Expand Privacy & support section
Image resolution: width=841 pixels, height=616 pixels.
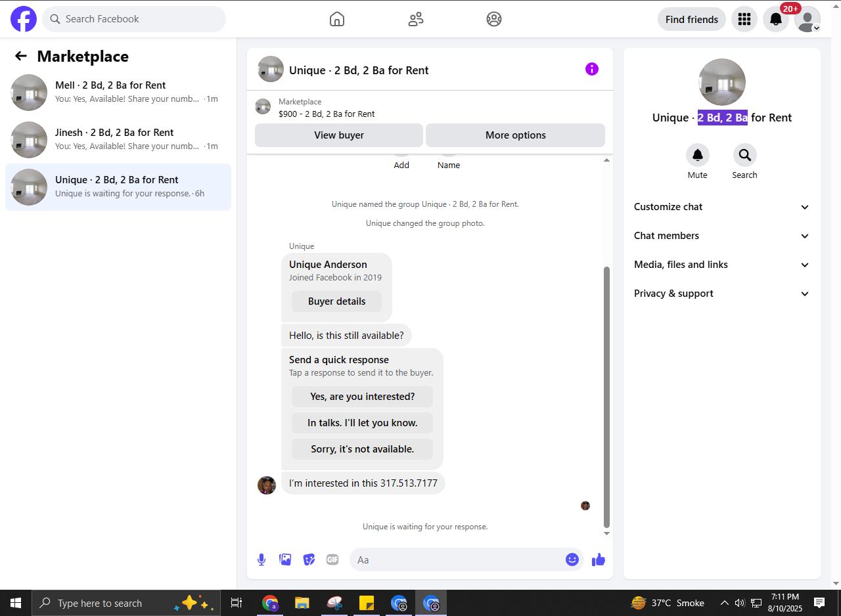(x=721, y=294)
